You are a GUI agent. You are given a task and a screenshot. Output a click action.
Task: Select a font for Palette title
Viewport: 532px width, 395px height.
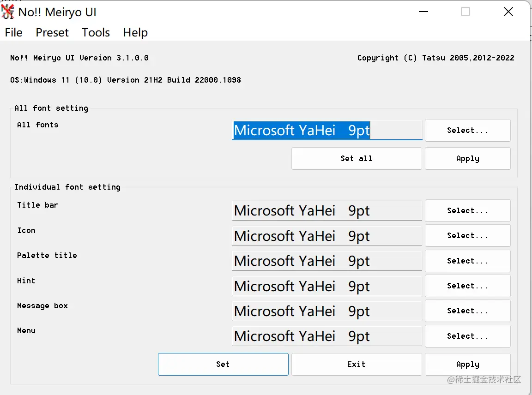pyautogui.click(x=467, y=261)
